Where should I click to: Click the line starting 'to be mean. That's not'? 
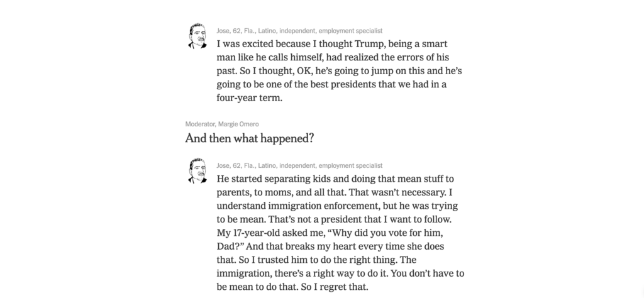pos(334,219)
